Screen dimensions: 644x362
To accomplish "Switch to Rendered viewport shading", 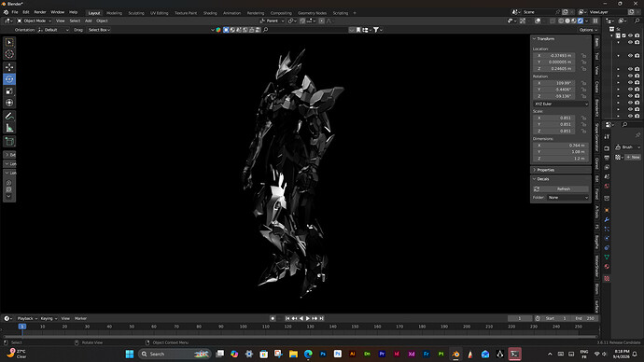I will coord(580,21).
